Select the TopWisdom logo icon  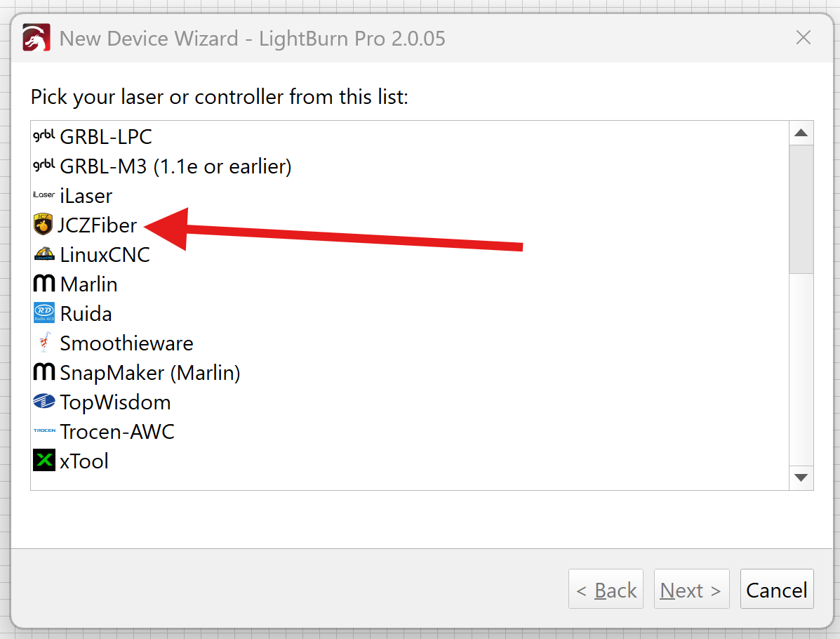(44, 402)
